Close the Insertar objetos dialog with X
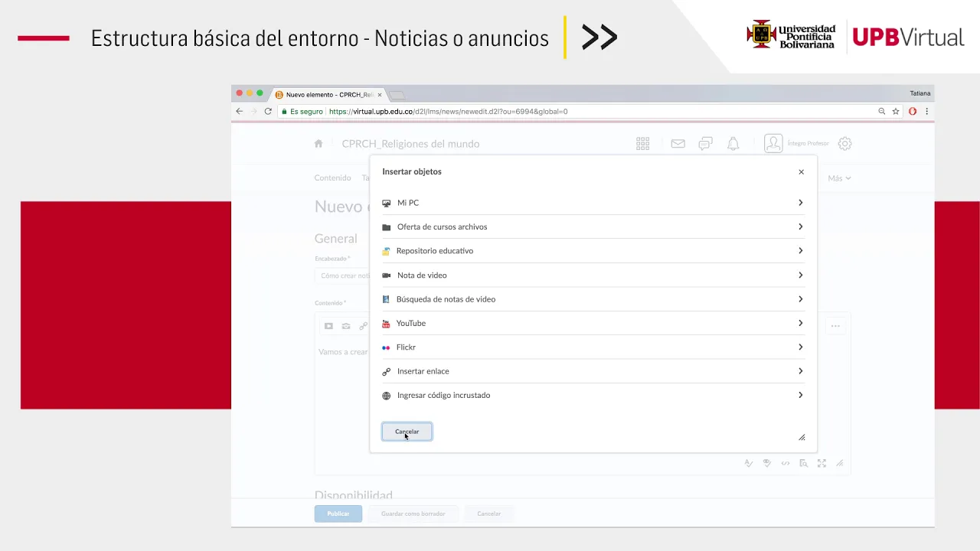Viewport: 980px width, 551px height. 801,171
